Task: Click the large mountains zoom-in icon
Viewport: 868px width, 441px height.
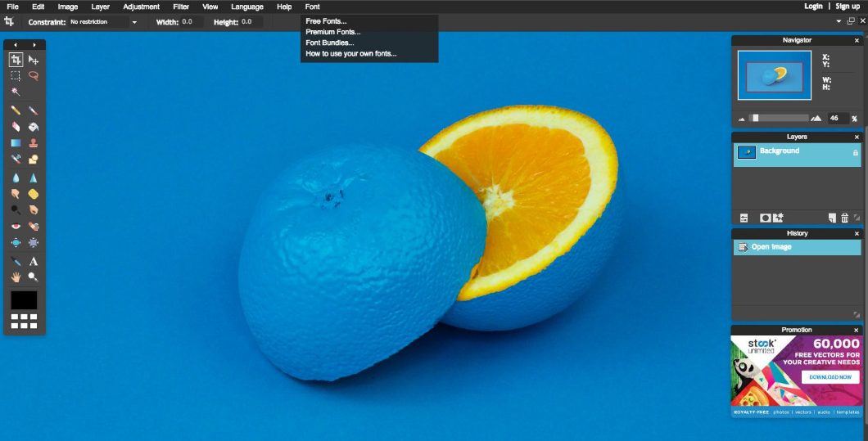Action: [x=816, y=118]
